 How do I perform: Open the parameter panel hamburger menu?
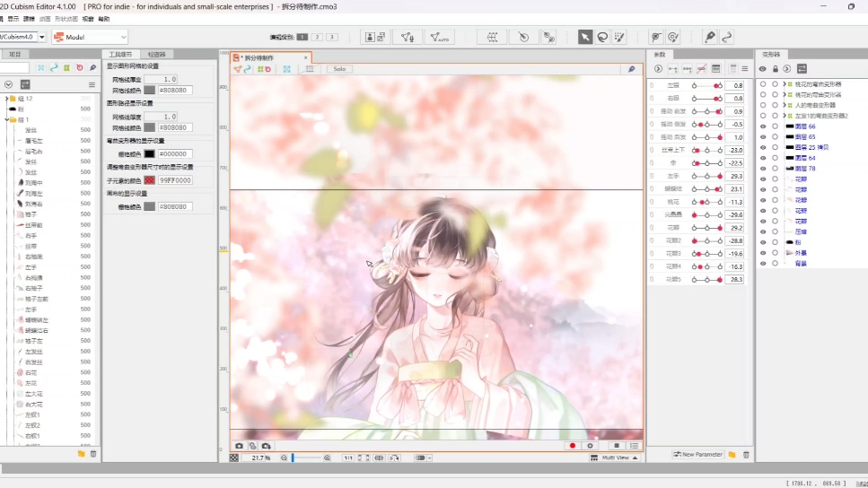744,69
